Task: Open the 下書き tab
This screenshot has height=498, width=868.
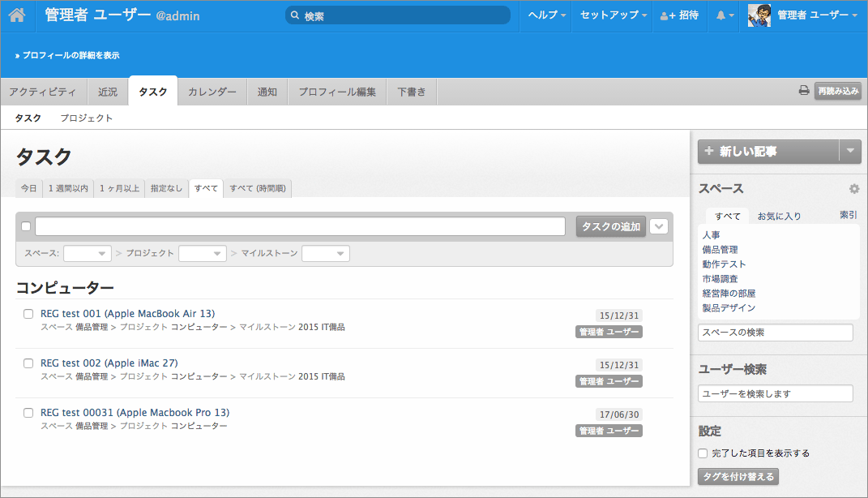Action: point(411,92)
